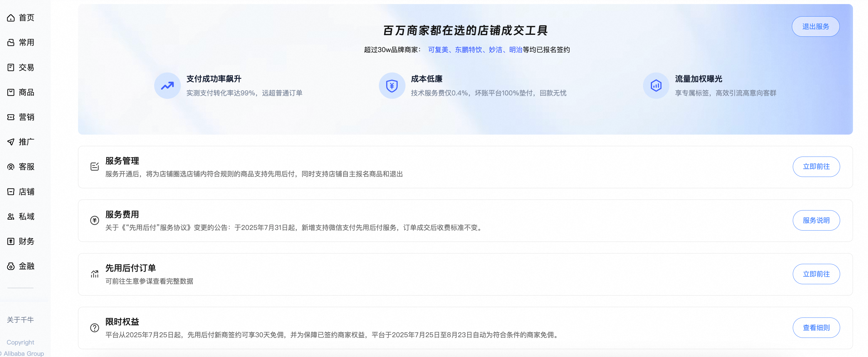
Task: Click the 推广 paper-plane icon
Action: (x=11, y=142)
